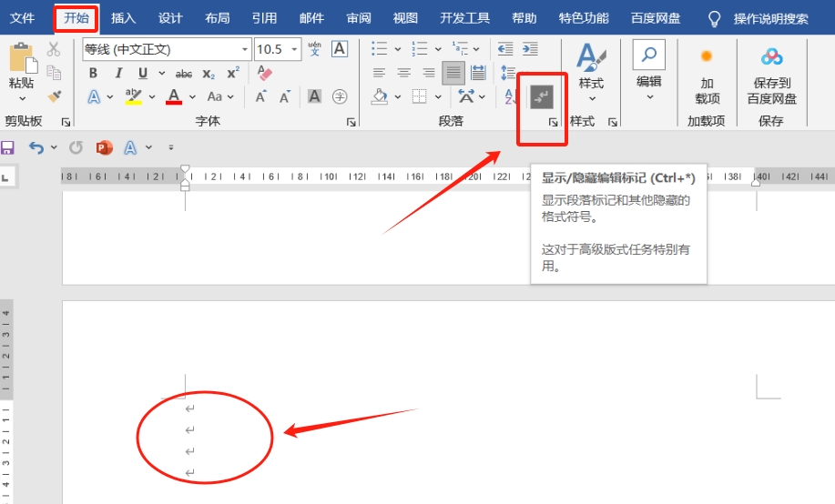The image size is (835, 504).
Task: Toggle Bold formatting
Action: (x=93, y=73)
